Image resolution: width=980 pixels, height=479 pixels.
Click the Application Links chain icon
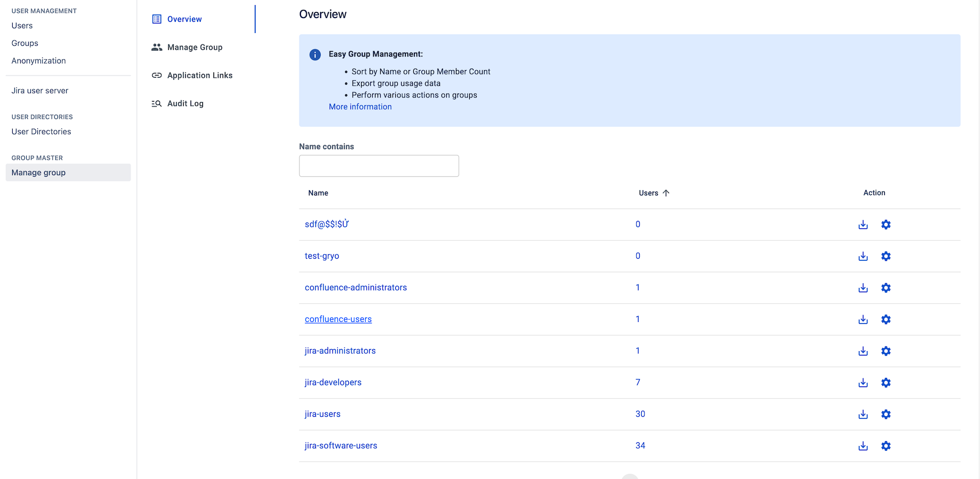click(x=157, y=76)
